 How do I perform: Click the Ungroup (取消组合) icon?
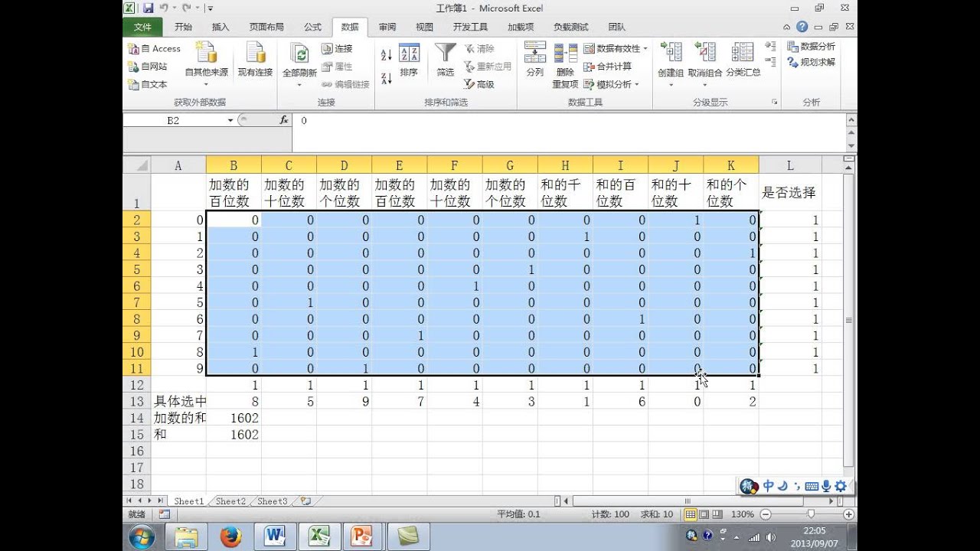[x=705, y=52]
